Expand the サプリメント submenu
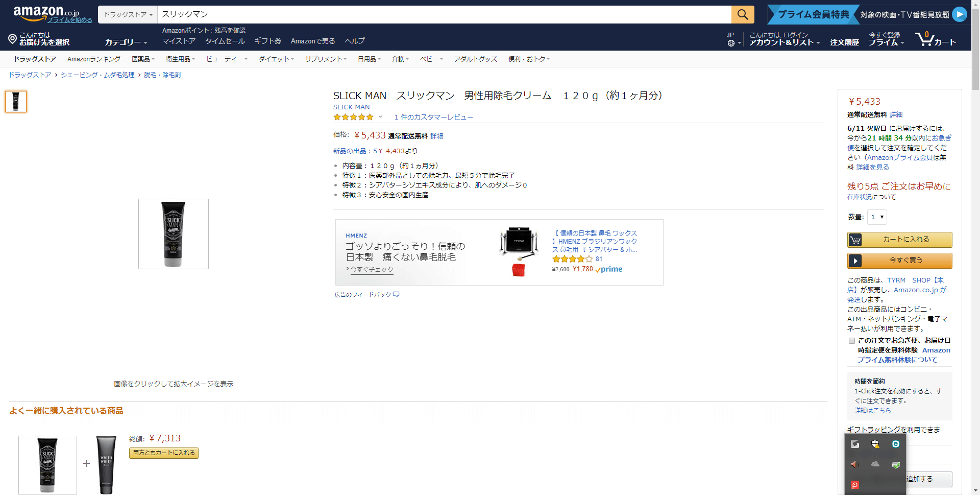 (x=326, y=59)
